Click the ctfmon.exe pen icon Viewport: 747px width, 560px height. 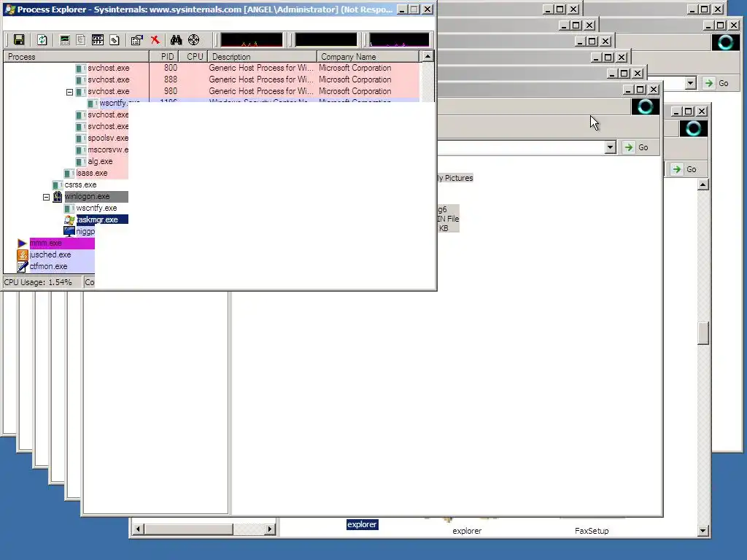pos(23,266)
